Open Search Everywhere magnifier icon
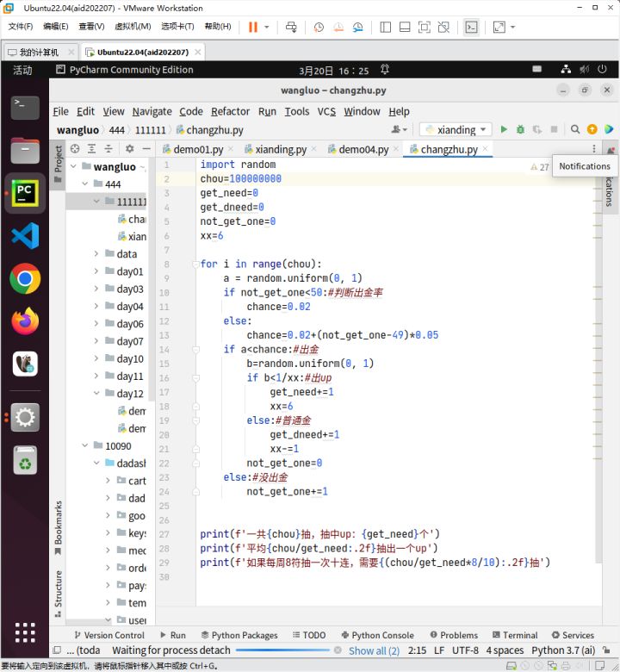 pos(575,130)
